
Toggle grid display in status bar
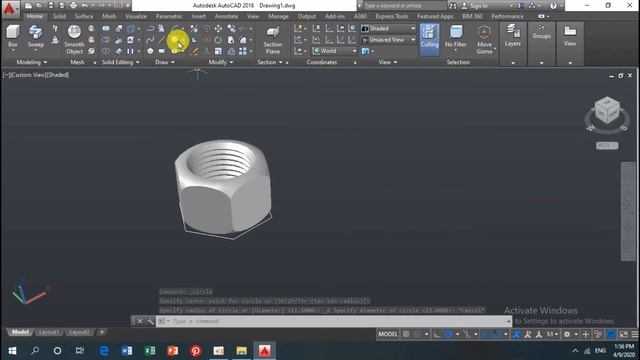pos(406,334)
